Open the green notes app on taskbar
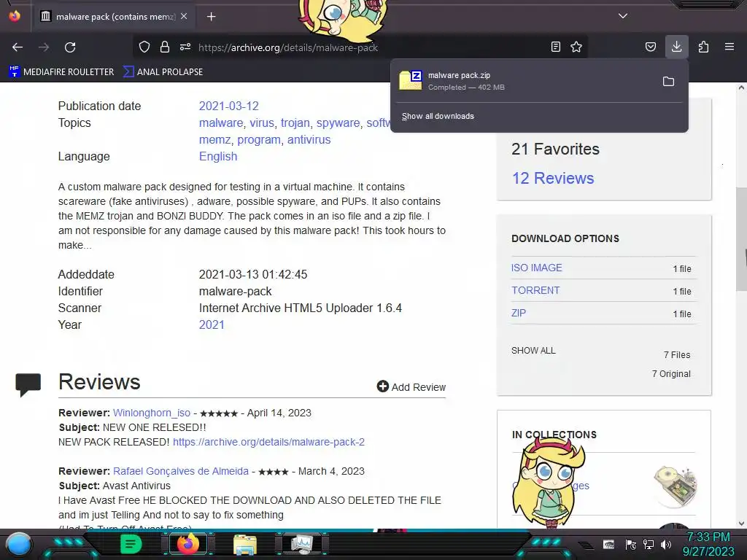 pos(130,544)
